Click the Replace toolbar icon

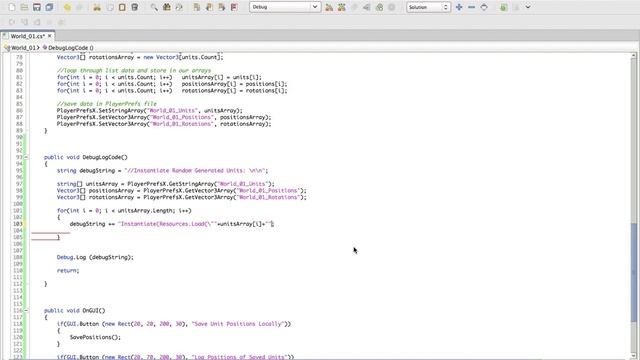(179, 7)
